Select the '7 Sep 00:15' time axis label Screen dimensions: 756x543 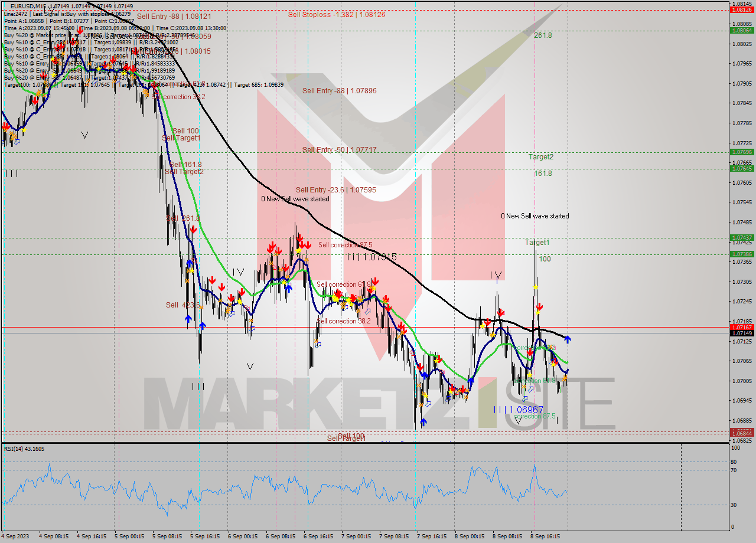[x=356, y=537]
